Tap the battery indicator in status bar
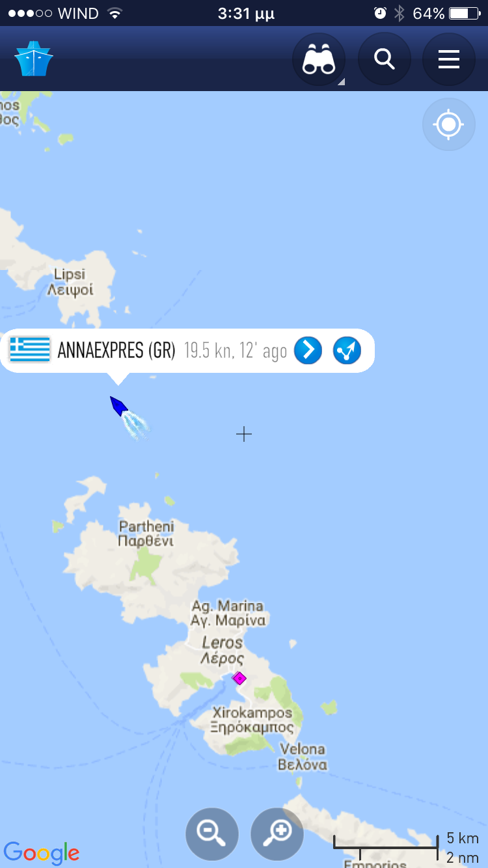Image resolution: width=488 pixels, height=868 pixels. click(x=463, y=13)
